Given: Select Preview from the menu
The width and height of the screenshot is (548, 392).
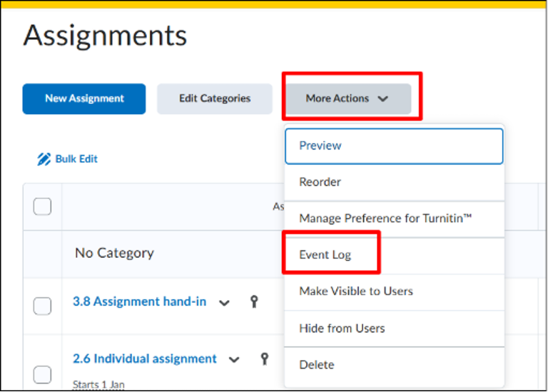Looking at the screenshot, I should coord(394,146).
